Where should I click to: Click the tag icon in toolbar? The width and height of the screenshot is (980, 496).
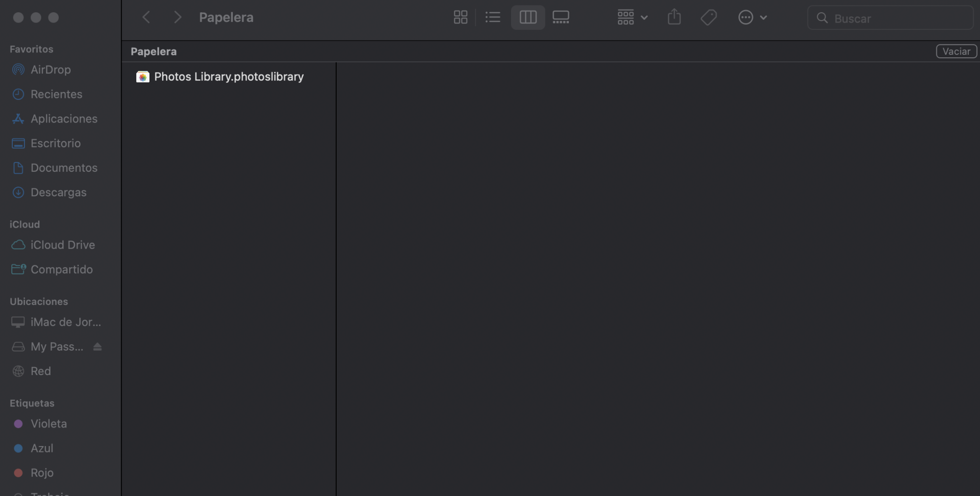pos(709,18)
